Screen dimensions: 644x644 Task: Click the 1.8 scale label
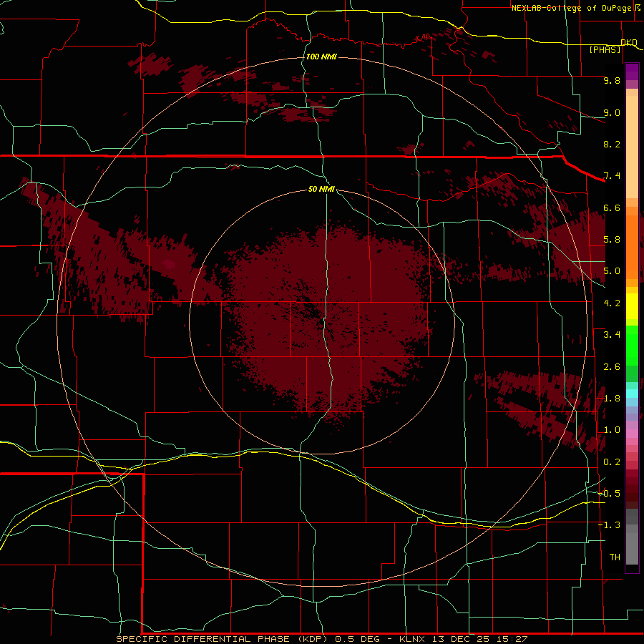[x=612, y=399]
